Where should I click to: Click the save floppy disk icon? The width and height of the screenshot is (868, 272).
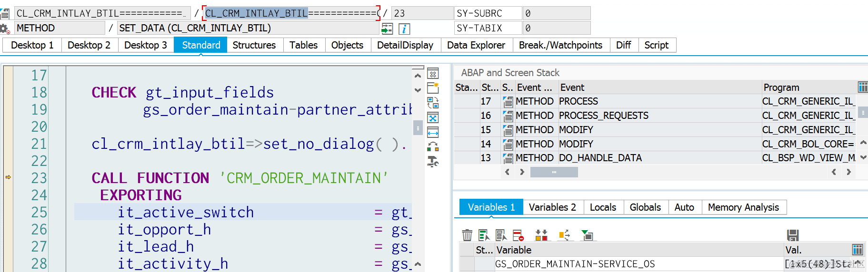(x=793, y=235)
